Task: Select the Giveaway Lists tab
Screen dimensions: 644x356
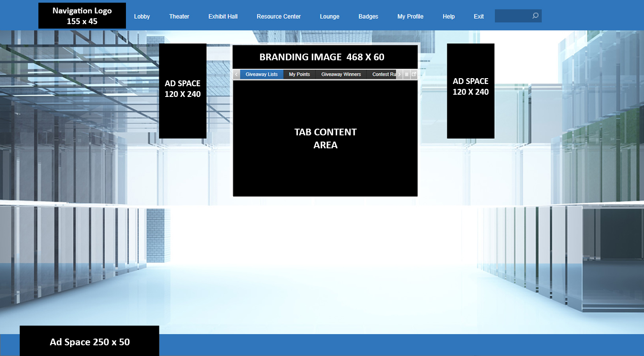Action: pyautogui.click(x=262, y=75)
